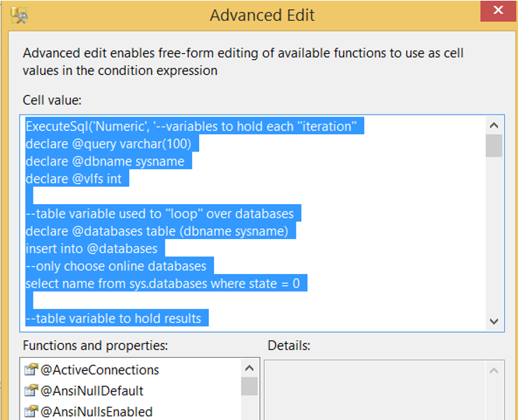Choose @AnsiNullsEnabled in the functions list

pyautogui.click(x=96, y=412)
